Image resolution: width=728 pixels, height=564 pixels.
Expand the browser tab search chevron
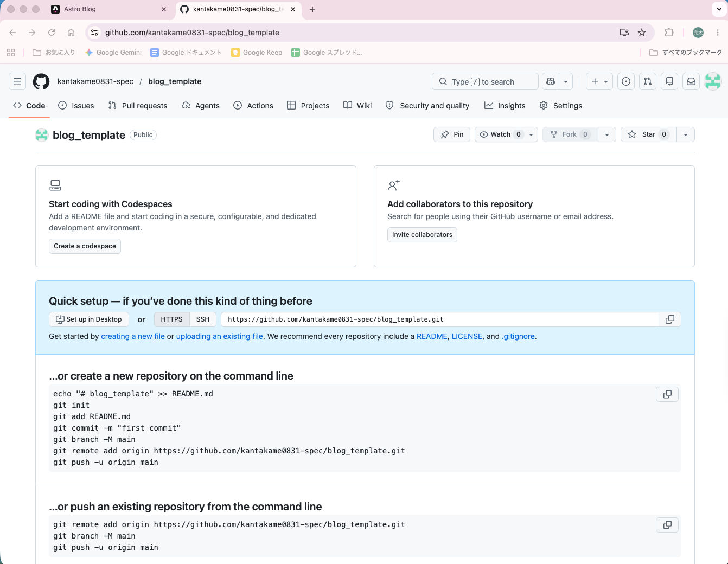[719, 9]
